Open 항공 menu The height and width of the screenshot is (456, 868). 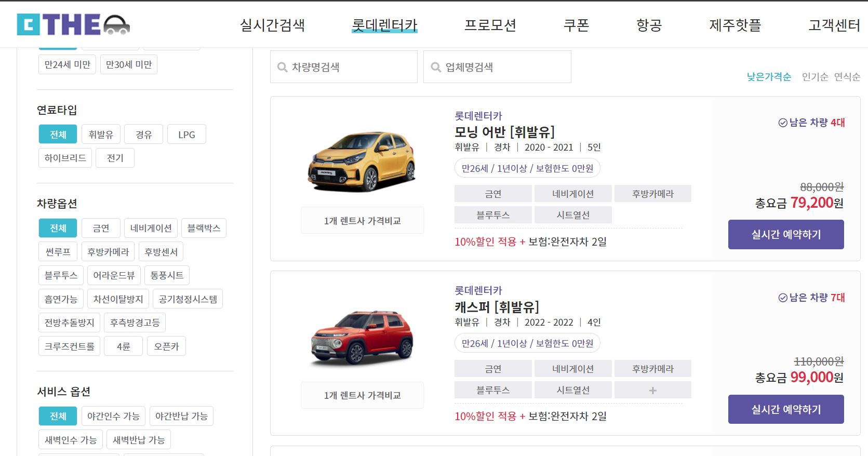(649, 25)
